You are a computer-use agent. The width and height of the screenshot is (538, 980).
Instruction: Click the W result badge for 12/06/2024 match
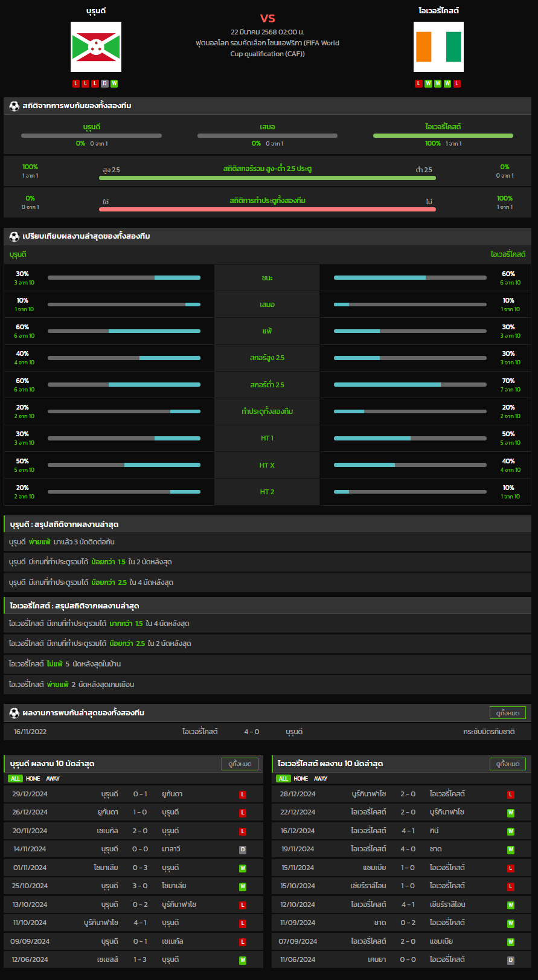point(243,960)
